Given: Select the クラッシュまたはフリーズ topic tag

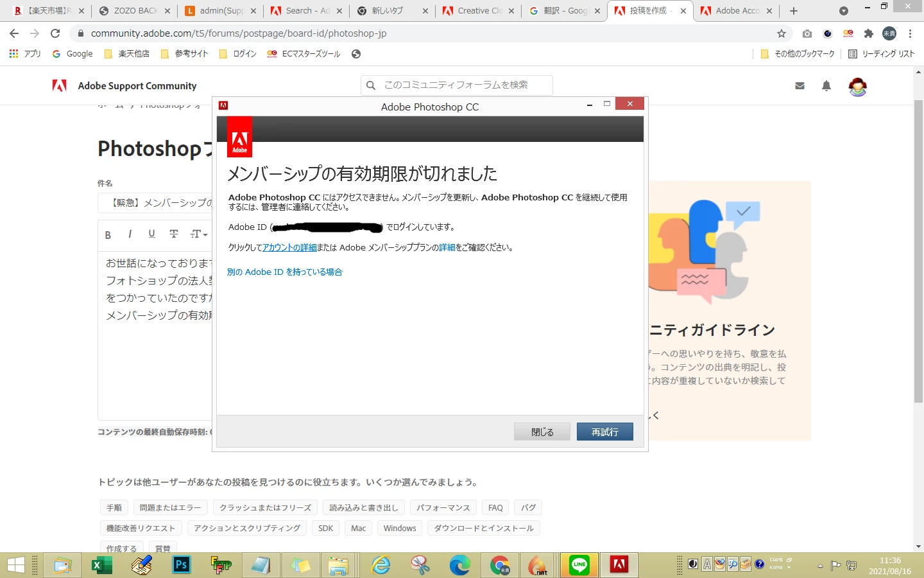Looking at the screenshot, I should [x=265, y=508].
